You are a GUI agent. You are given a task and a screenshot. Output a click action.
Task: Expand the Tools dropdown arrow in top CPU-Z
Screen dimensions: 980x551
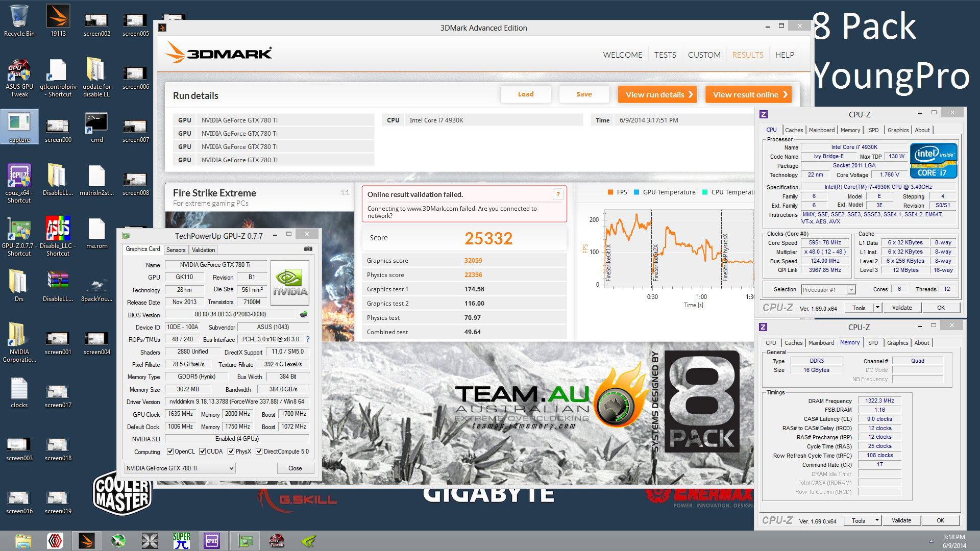click(877, 308)
